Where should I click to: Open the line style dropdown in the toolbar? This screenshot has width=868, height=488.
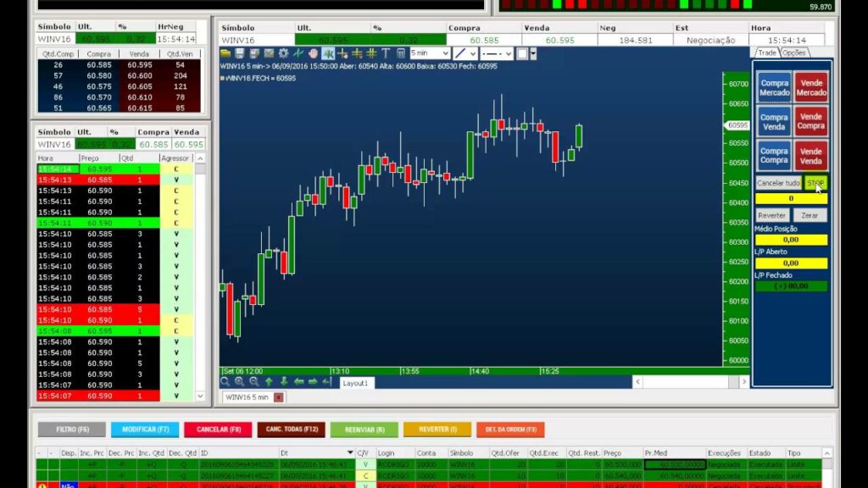click(509, 54)
